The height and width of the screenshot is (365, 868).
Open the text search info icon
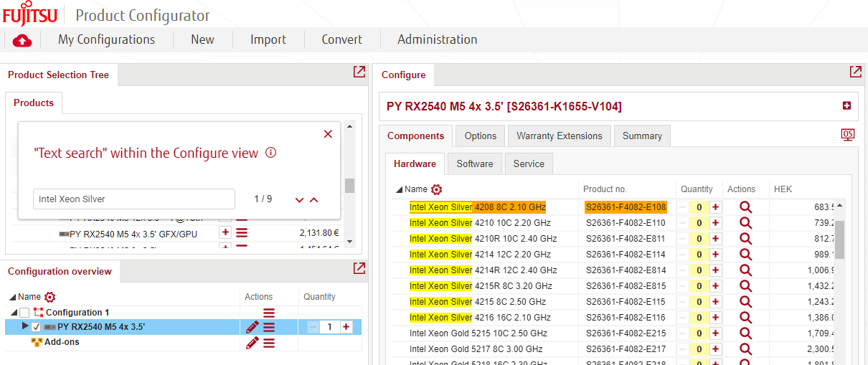tap(270, 153)
